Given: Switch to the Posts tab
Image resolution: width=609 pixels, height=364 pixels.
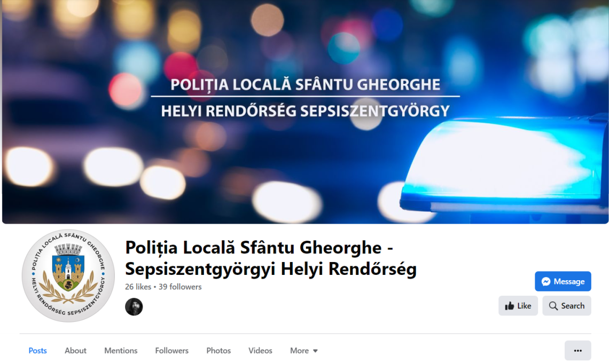Looking at the screenshot, I should pos(38,351).
